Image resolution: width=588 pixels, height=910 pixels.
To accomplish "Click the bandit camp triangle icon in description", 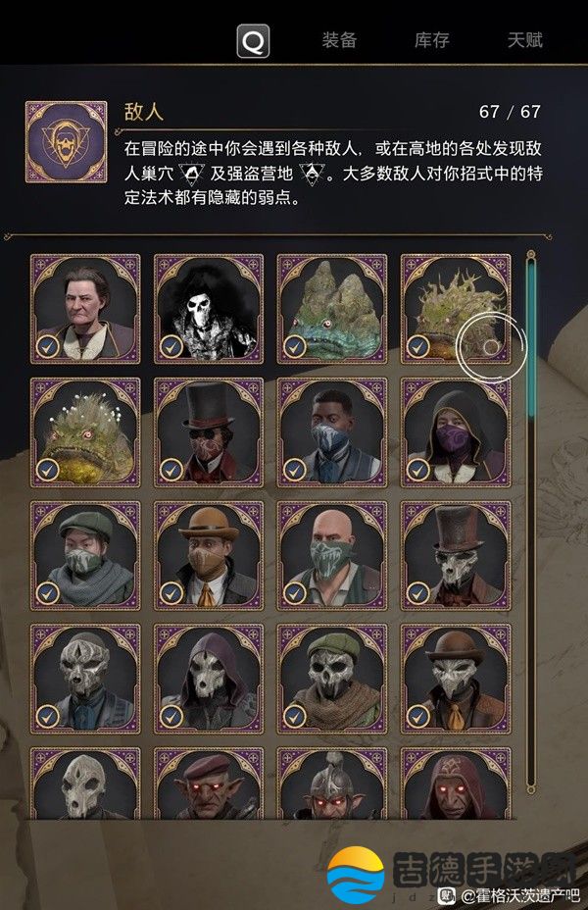I will point(313,174).
